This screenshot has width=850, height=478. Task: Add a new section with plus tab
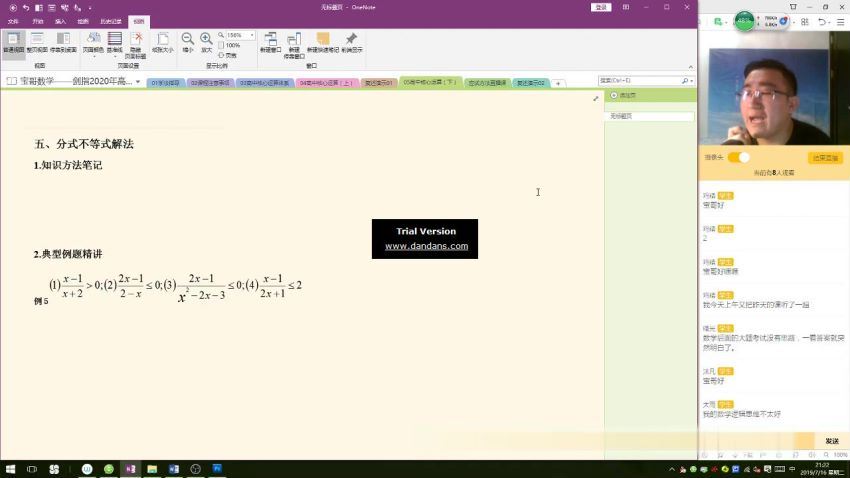tap(558, 83)
